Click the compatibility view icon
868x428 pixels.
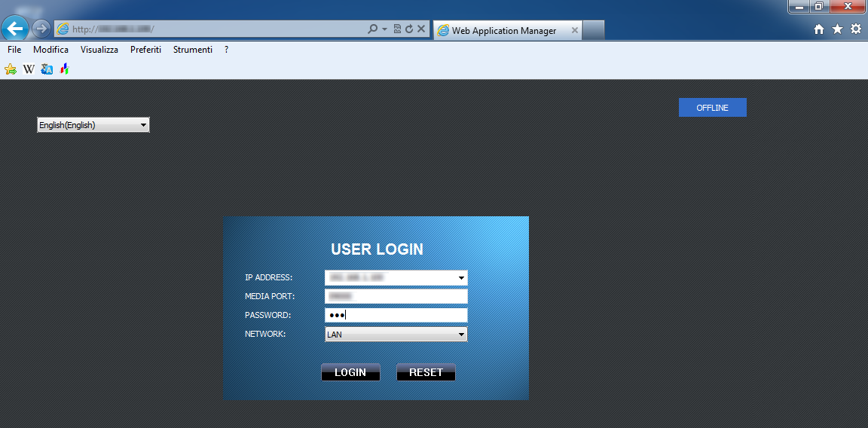tap(397, 29)
